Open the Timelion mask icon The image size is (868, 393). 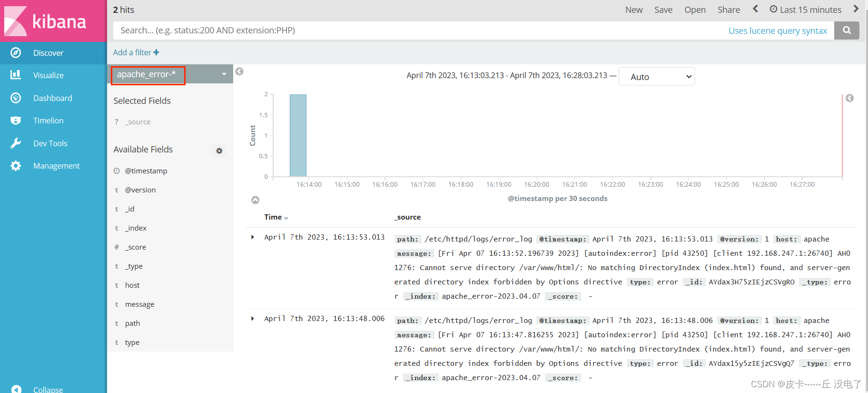click(16, 121)
